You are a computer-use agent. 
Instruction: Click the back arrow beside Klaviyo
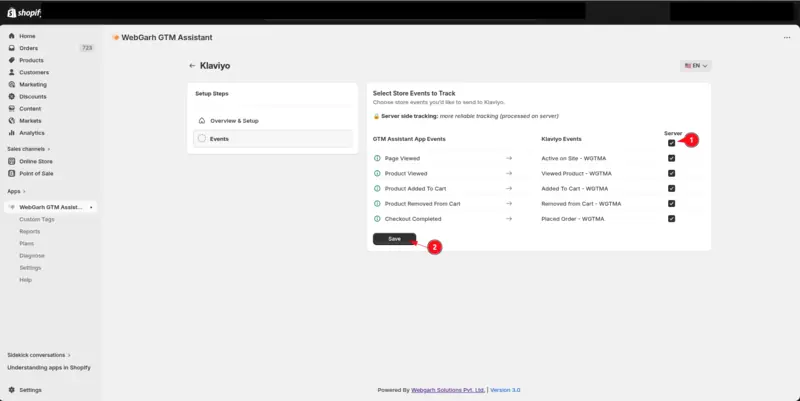(x=192, y=66)
